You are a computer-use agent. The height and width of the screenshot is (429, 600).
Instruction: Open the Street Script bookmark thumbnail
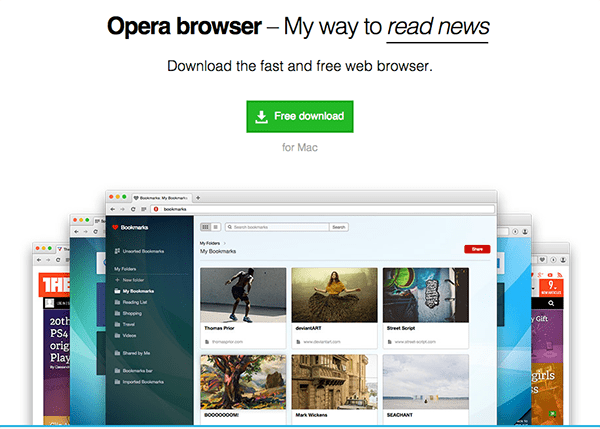pyautogui.click(x=426, y=295)
